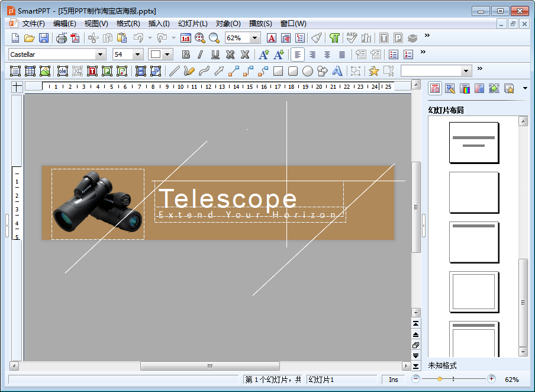This screenshot has height=392, width=535.
Task: Open the 插入(I) menu
Action: click(x=159, y=24)
